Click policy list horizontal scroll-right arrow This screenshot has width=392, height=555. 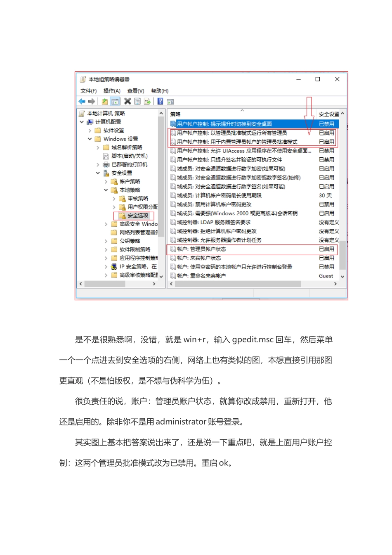[x=335, y=284]
